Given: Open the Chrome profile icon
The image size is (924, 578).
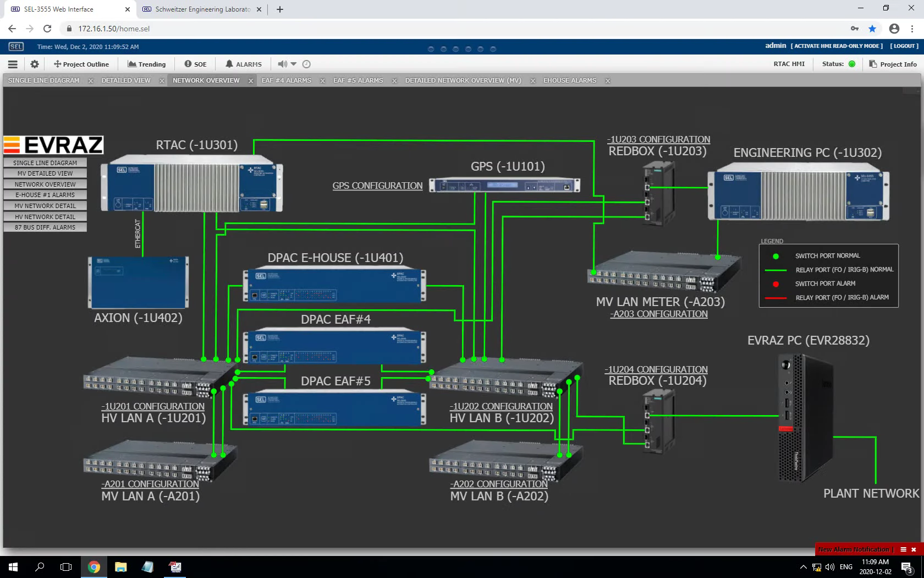Looking at the screenshot, I should (894, 29).
